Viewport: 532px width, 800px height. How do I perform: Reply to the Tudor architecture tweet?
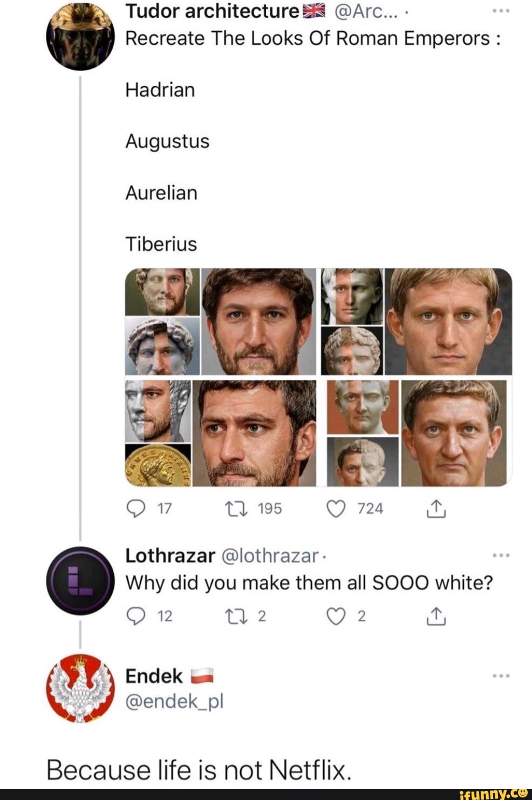[x=134, y=509]
